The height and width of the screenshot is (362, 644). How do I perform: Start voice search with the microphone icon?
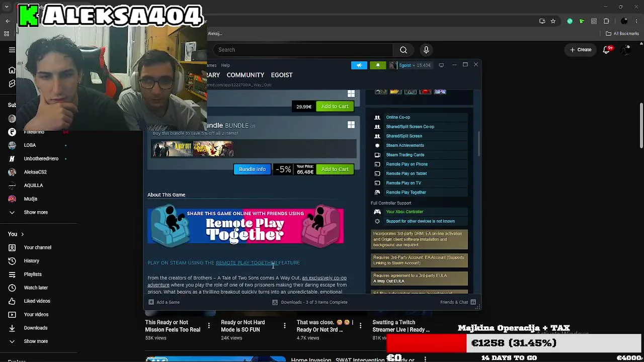coord(426,50)
